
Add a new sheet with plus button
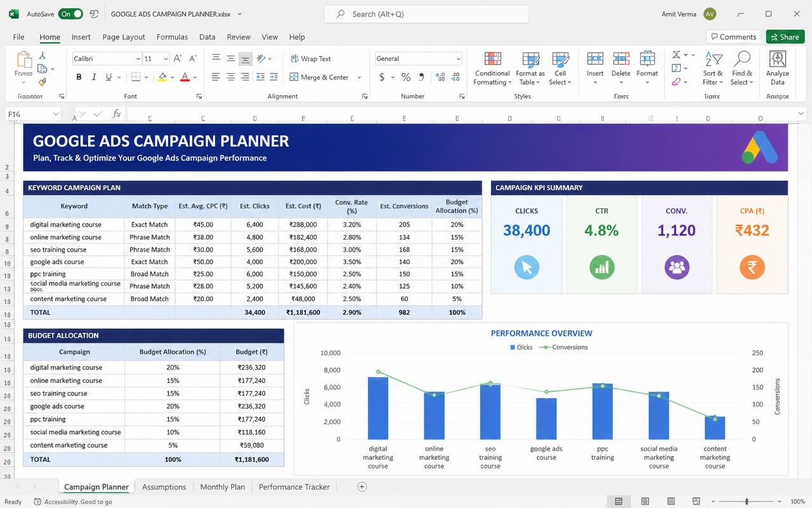(362, 487)
